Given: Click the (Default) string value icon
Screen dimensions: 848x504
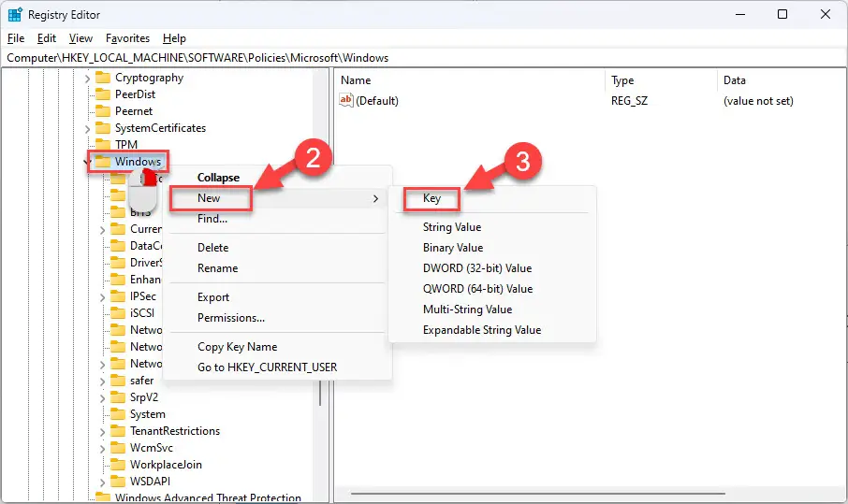Looking at the screenshot, I should pyautogui.click(x=346, y=100).
